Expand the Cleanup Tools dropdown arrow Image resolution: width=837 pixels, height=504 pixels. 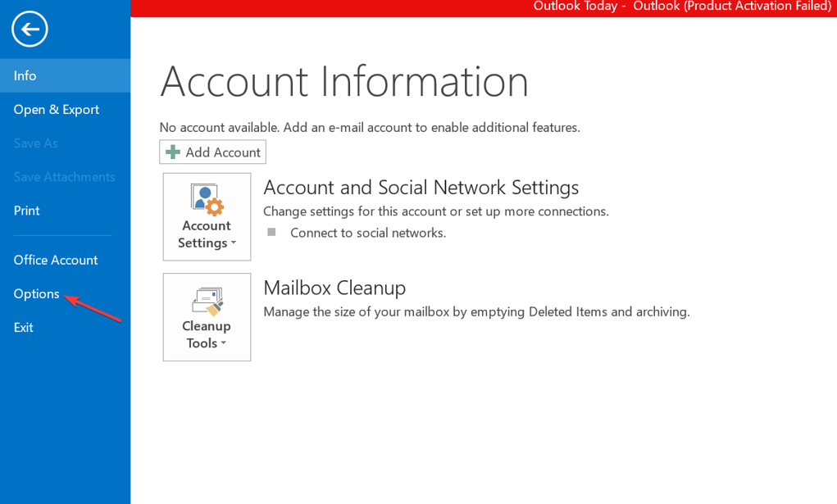pyautogui.click(x=224, y=343)
